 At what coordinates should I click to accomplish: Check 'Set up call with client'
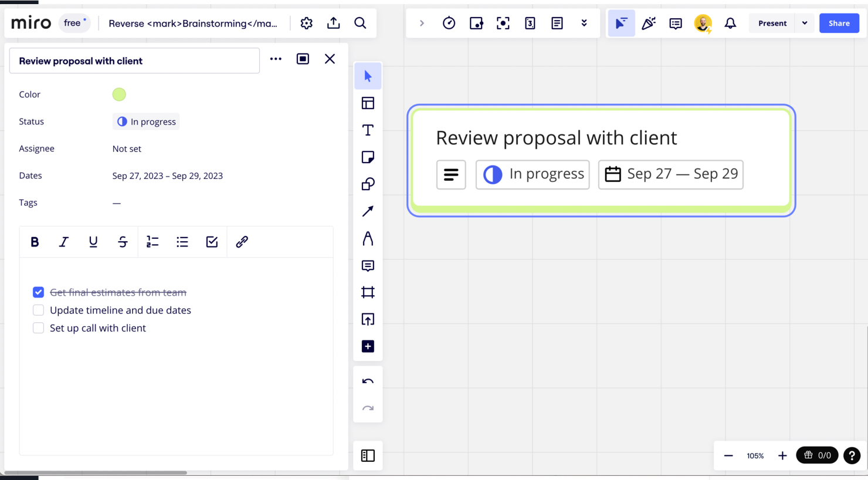(38, 328)
